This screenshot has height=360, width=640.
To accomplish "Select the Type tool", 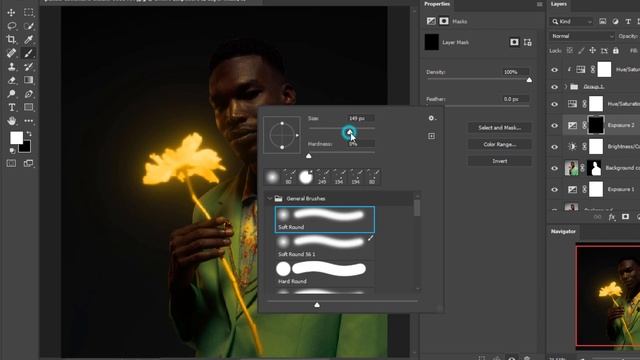I will (11, 107).
